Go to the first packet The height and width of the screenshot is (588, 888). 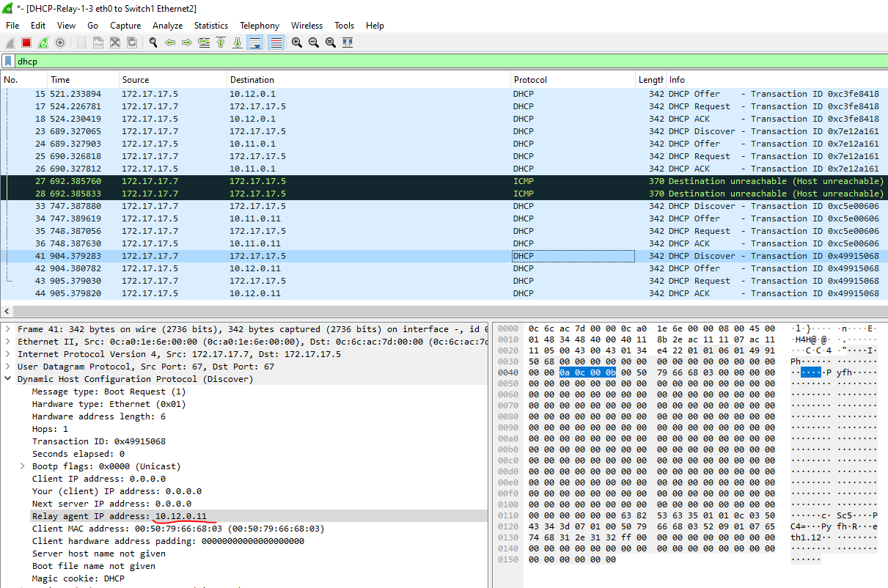221,43
